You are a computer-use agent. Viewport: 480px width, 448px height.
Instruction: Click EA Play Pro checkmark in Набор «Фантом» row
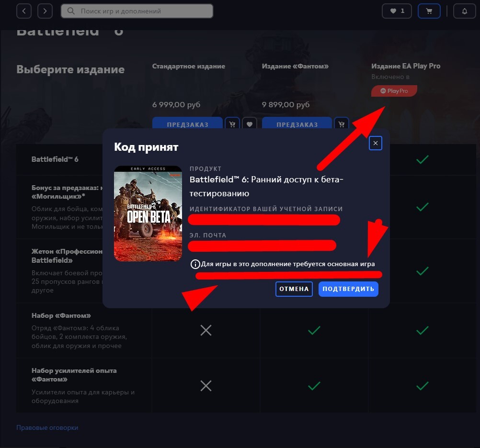[x=422, y=330]
